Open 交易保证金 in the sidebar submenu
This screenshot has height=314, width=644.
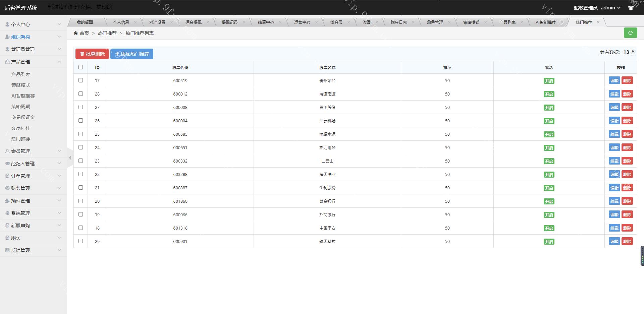[x=23, y=117]
